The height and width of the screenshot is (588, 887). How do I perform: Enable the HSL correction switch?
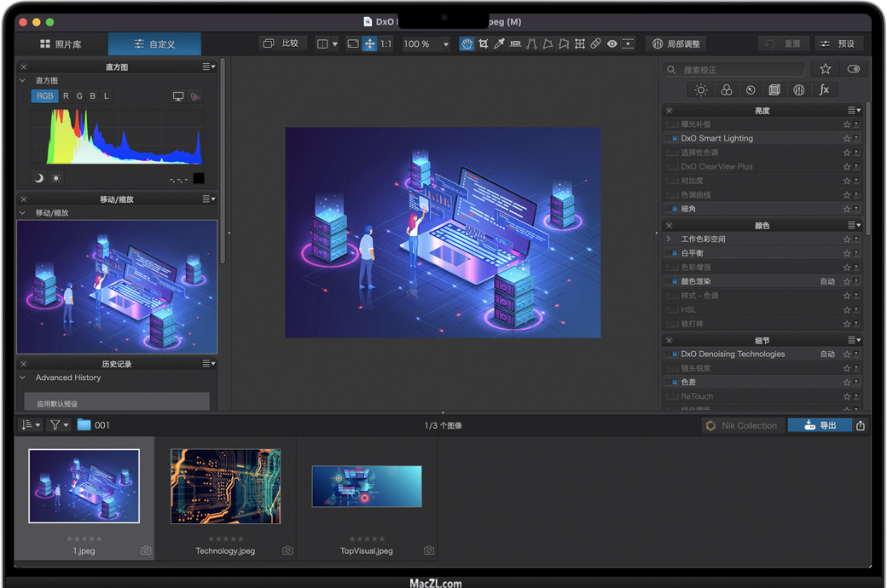(x=672, y=310)
